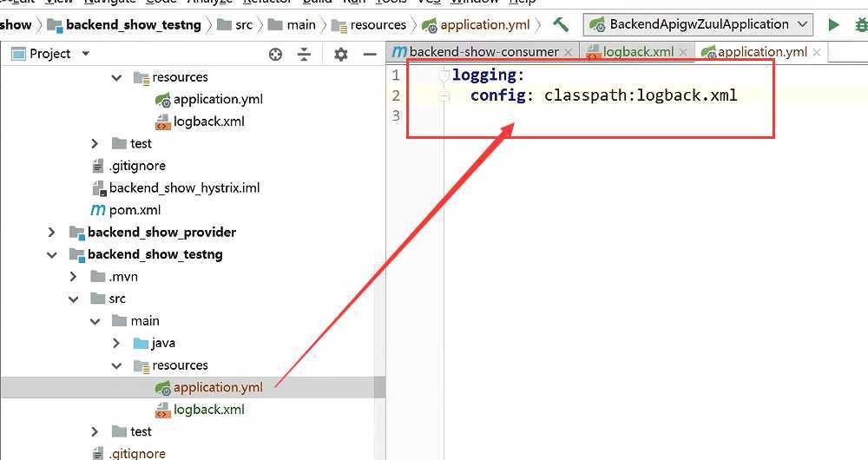Click src in the breadcrumb bar

(244, 25)
